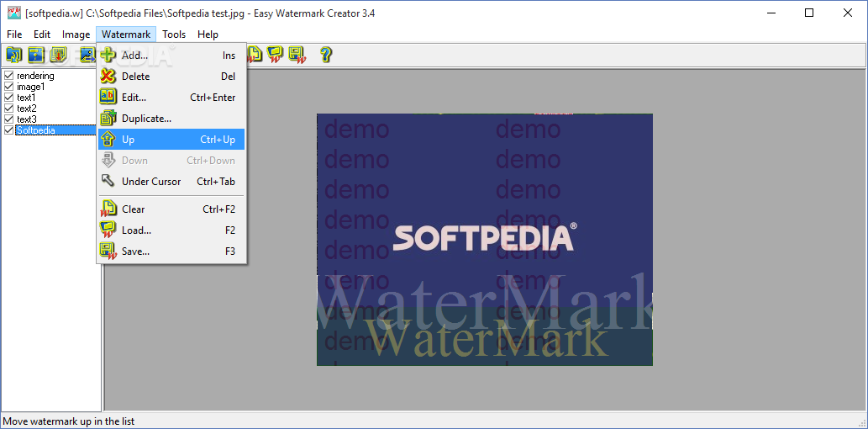Select the highlighted Softpedia list item
This screenshot has height=429, width=868.
55,130
